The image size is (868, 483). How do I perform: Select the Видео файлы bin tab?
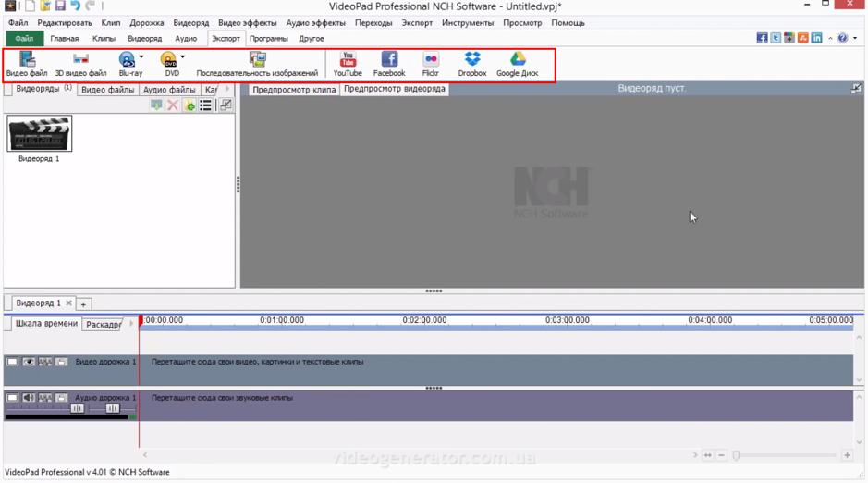107,90
